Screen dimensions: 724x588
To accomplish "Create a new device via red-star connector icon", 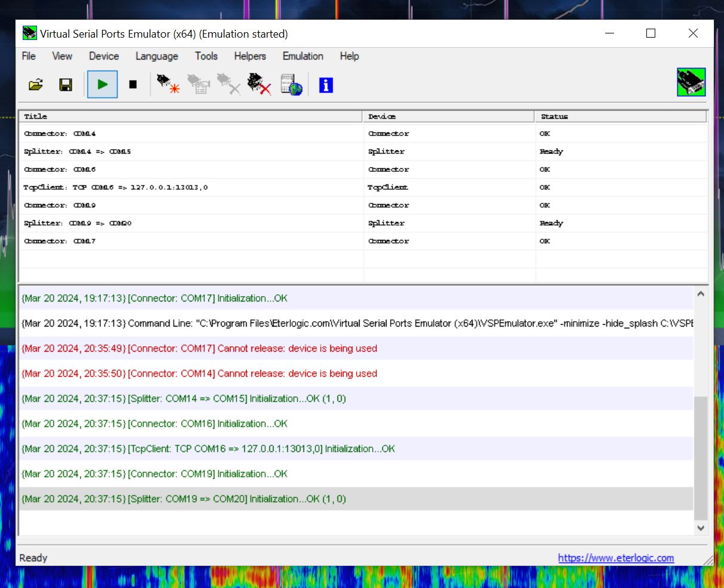I will pyautogui.click(x=168, y=85).
